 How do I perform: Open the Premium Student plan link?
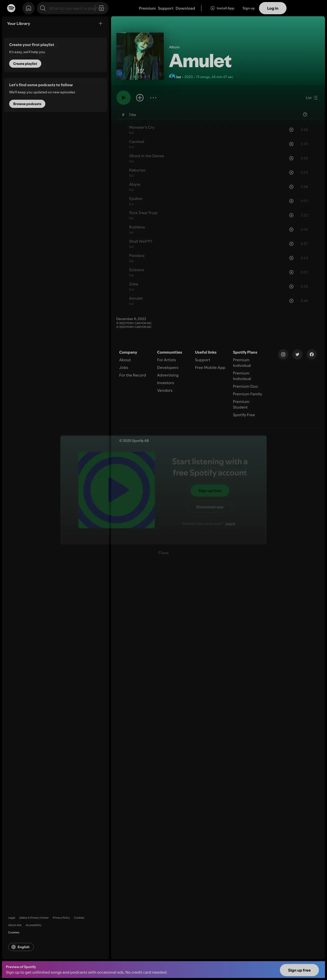click(241, 405)
